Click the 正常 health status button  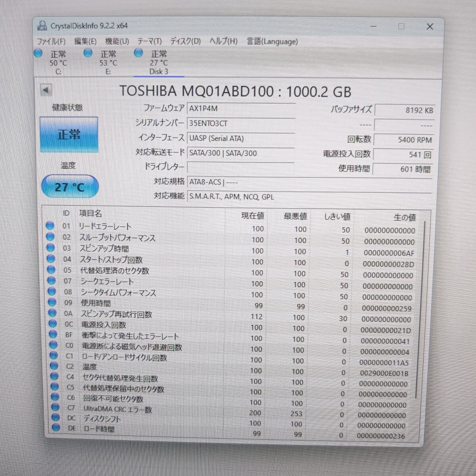tap(69, 134)
